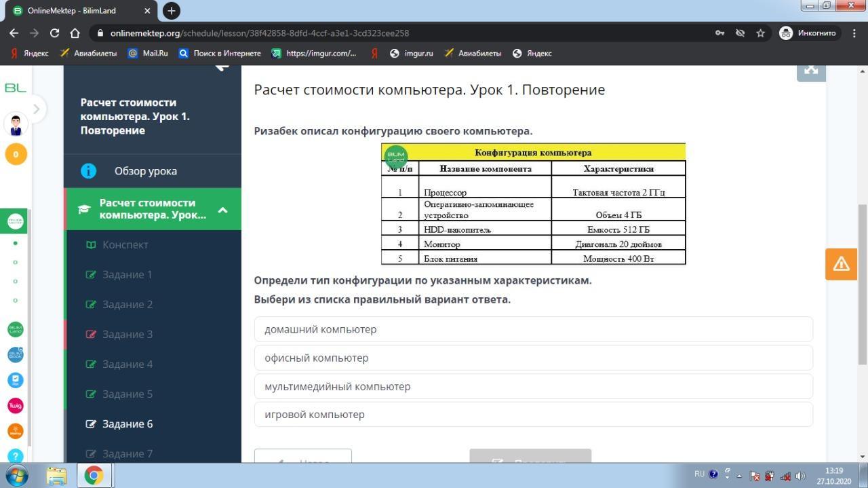The width and height of the screenshot is (868, 488).
Task: Go to Задание 4
Action: (153, 364)
